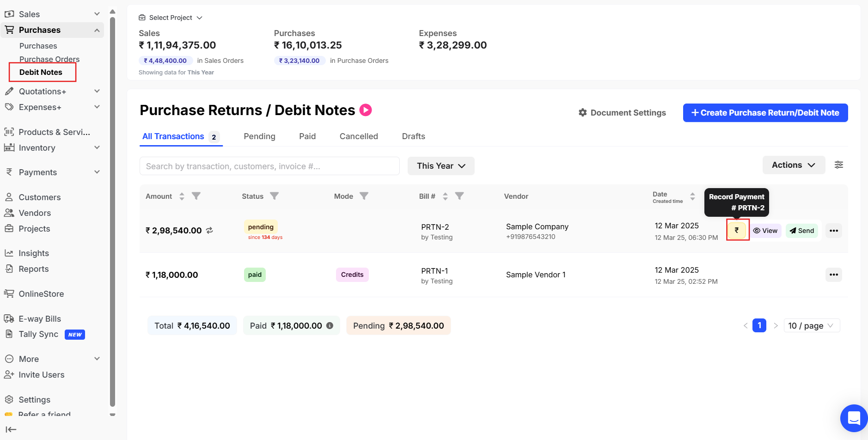Toggle sort order on Date column

[x=692, y=196]
